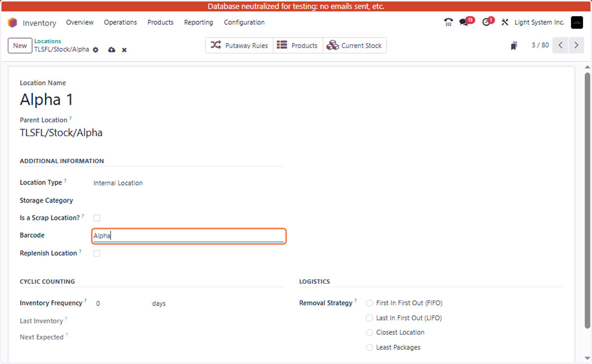
Task: Discard changes with the X icon
Action: click(x=124, y=50)
